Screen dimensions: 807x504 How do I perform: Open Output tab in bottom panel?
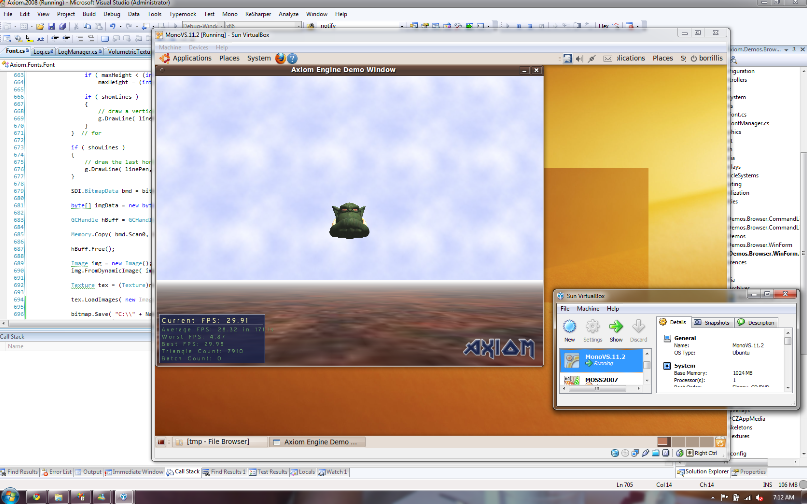[x=89, y=472]
